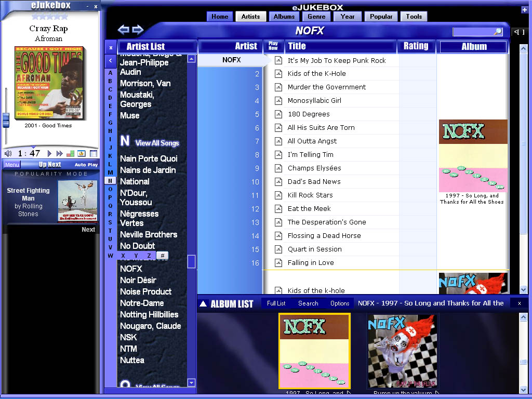Screen dimensions: 532x399
Task: Close the Album List panel with x
Action: click(520, 303)
